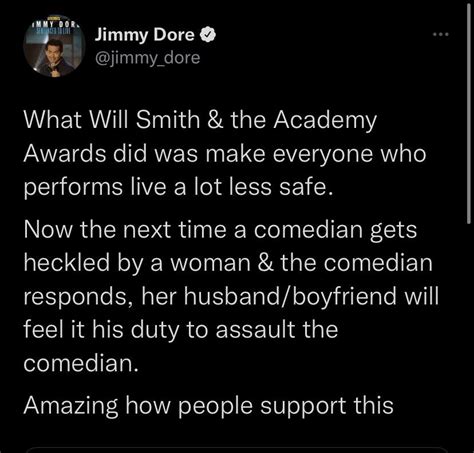Click the Jimmy Dore display name
Image resolution: width=474 pixels, height=453 pixels.
(145, 35)
